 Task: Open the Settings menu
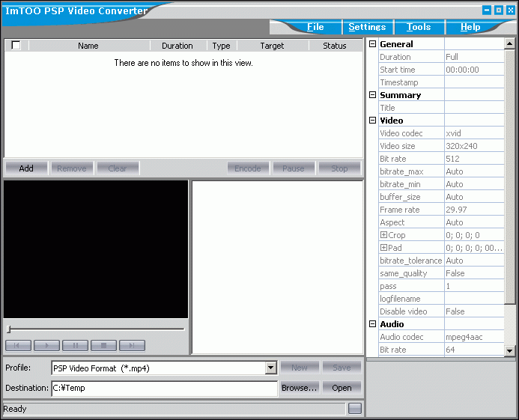pos(367,27)
